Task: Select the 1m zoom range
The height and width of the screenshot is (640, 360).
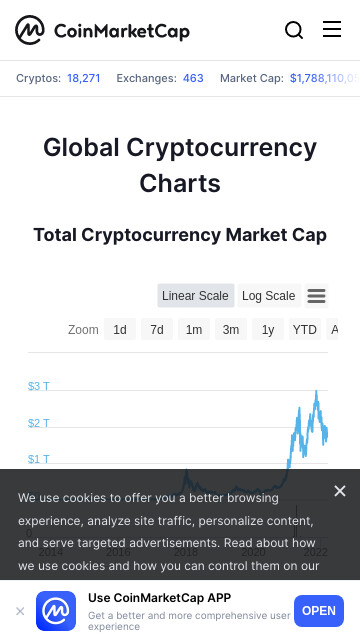Action: [x=194, y=329]
